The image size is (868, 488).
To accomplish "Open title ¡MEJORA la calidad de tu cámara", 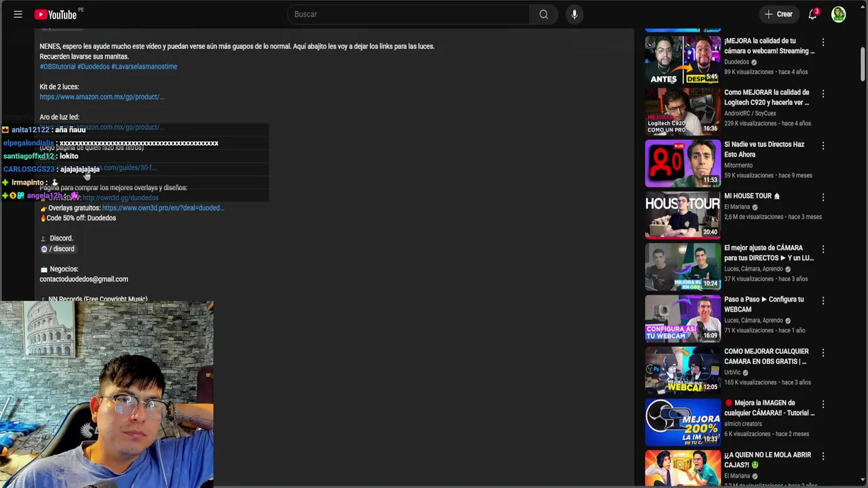I will pyautogui.click(x=769, y=46).
